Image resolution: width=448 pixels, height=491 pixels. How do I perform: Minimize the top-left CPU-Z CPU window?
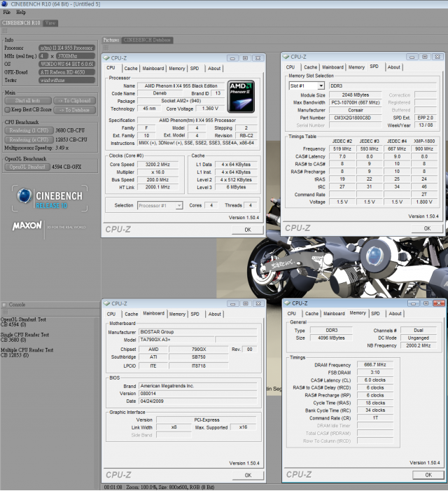232,58
